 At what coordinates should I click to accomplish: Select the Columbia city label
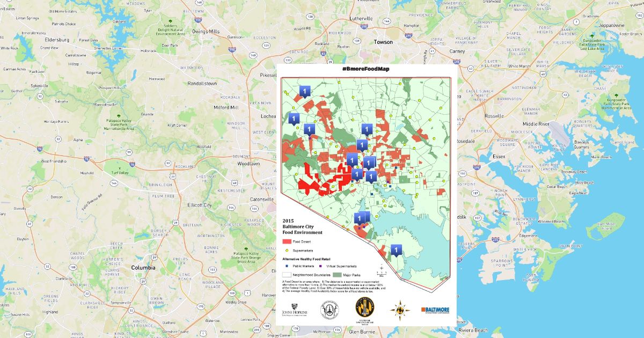tap(143, 267)
